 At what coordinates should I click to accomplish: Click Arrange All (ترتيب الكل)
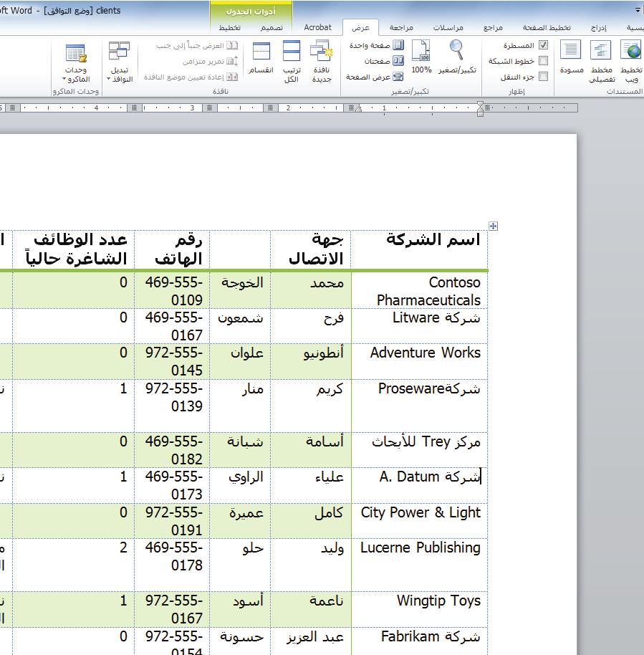(x=292, y=62)
